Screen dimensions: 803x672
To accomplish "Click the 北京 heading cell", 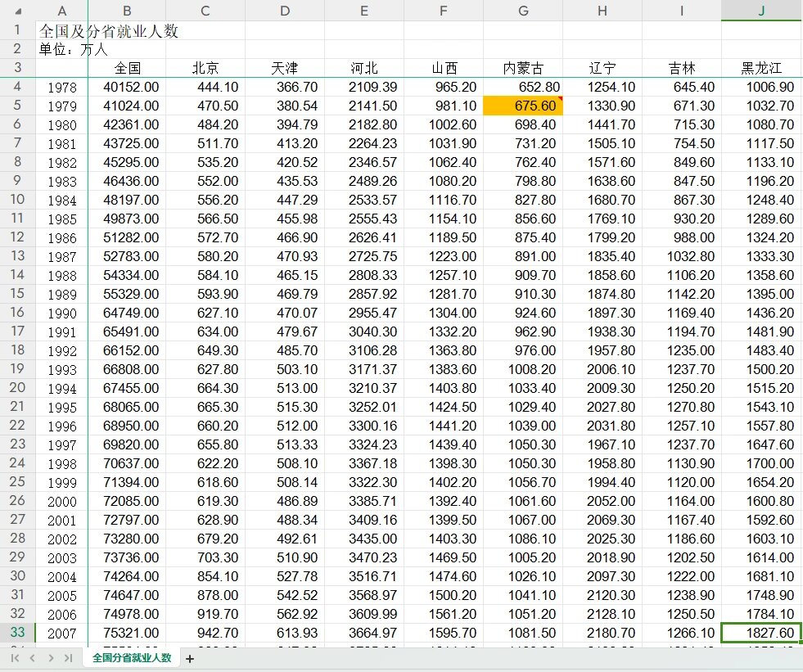I will click(x=205, y=68).
